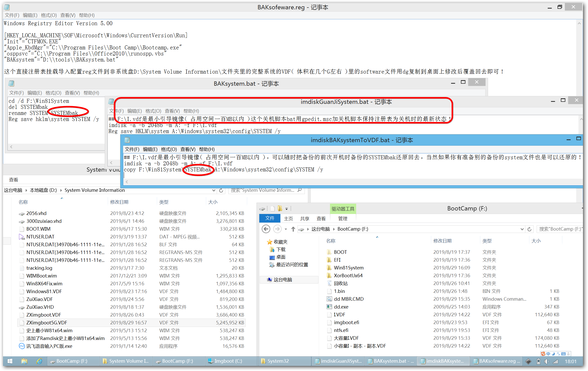Refresh the System Volume Information folder
The height and width of the screenshot is (371, 588).
pos(221,190)
